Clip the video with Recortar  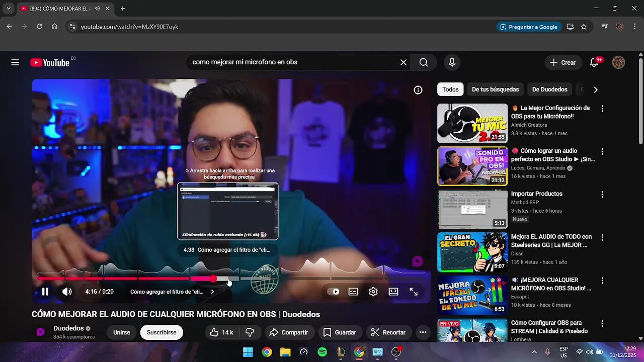click(x=388, y=332)
